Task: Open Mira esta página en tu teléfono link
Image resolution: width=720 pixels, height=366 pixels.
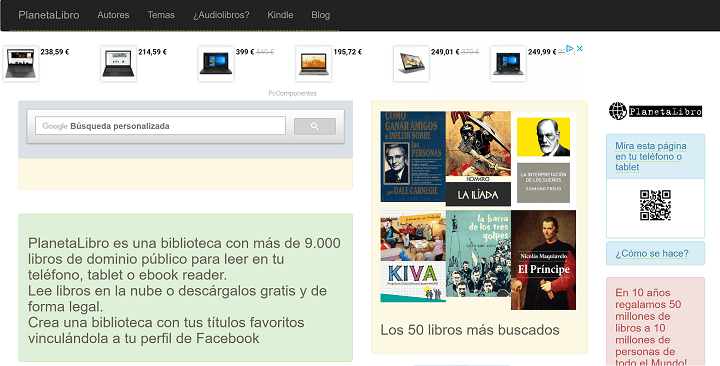Action: click(651, 156)
